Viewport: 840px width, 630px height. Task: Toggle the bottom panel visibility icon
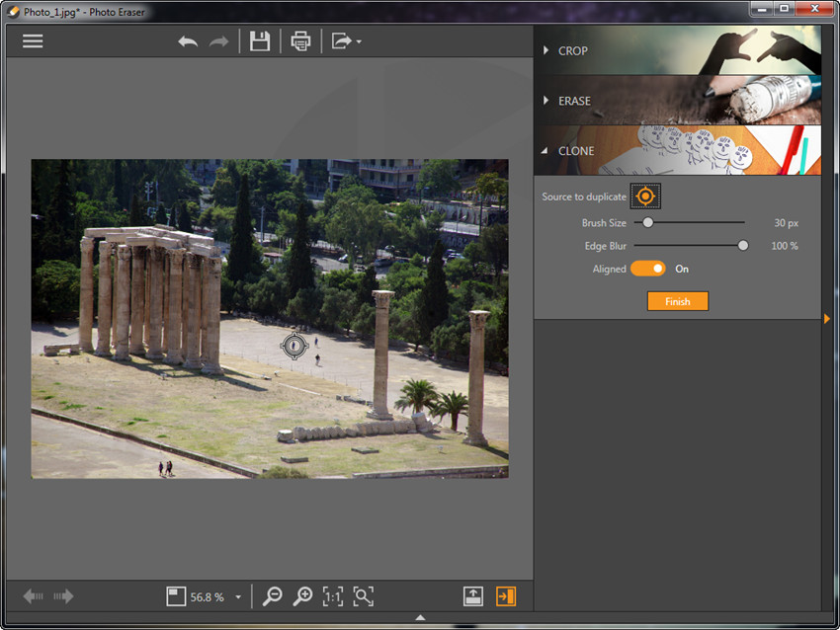473,596
